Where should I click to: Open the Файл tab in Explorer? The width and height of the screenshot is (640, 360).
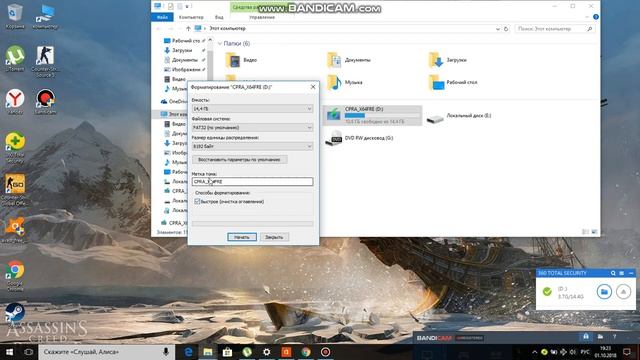(162, 17)
